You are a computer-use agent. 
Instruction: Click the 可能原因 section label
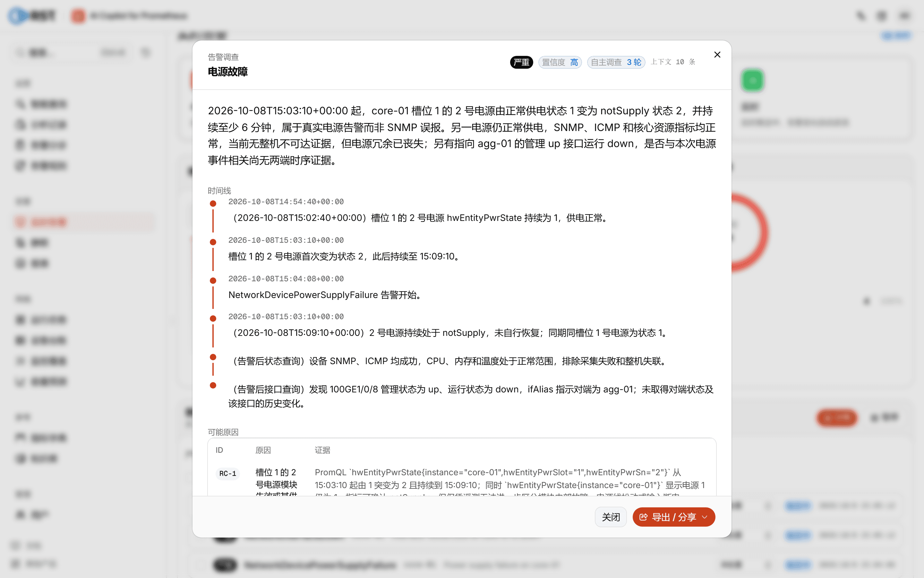click(x=223, y=432)
